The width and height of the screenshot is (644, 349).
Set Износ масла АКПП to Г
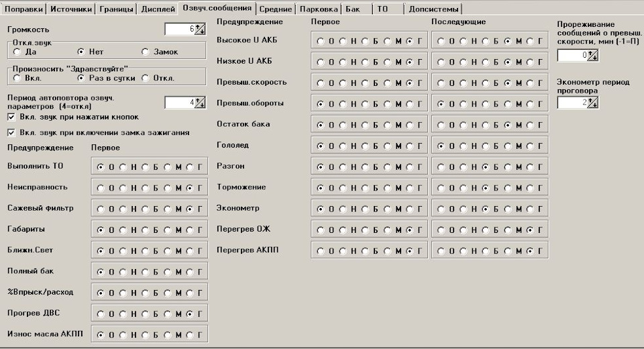coord(195,335)
